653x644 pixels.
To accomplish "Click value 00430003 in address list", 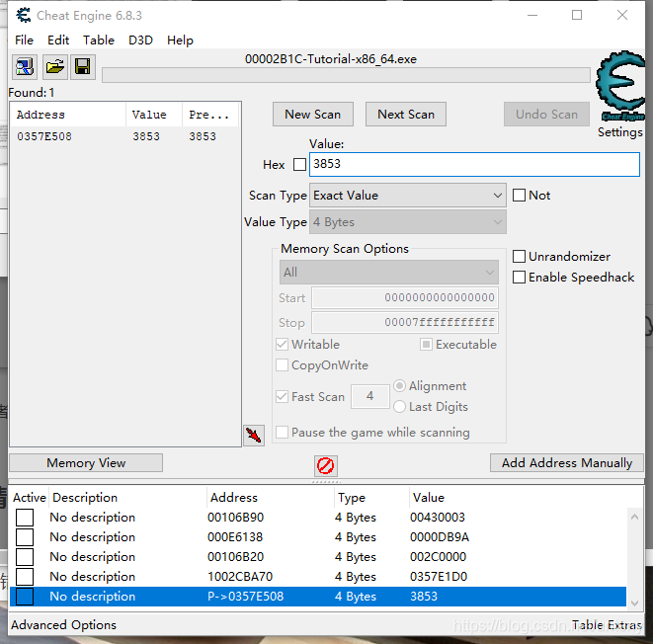I will pyautogui.click(x=438, y=518).
